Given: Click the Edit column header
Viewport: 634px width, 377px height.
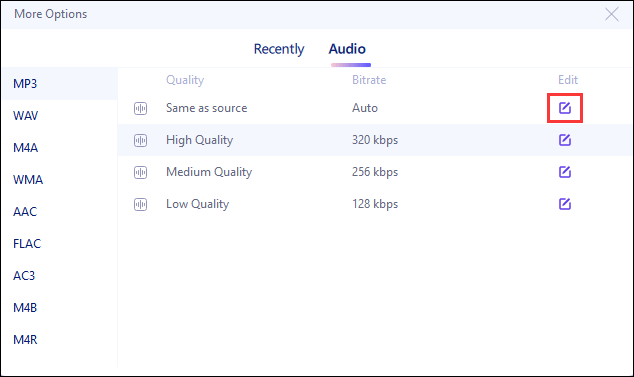Looking at the screenshot, I should (x=568, y=80).
